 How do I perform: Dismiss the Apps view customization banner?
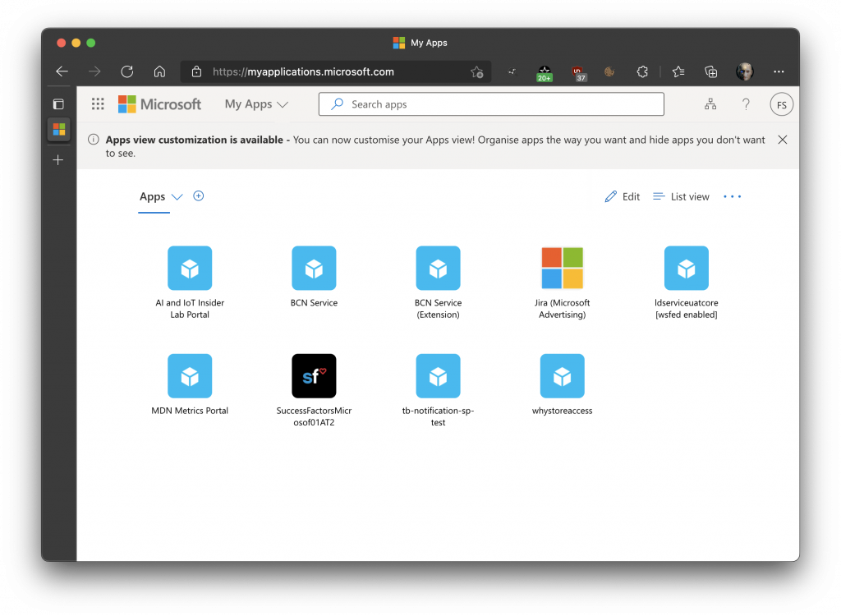coord(782,140)
